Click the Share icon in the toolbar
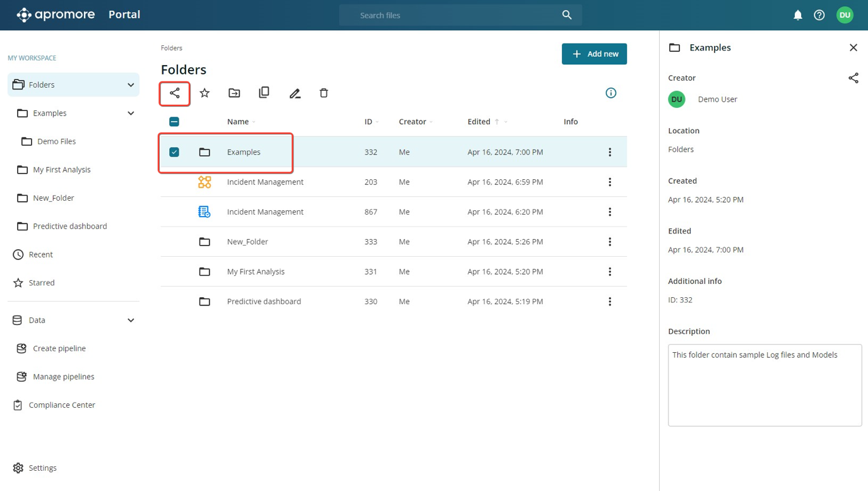 (175, 93)
